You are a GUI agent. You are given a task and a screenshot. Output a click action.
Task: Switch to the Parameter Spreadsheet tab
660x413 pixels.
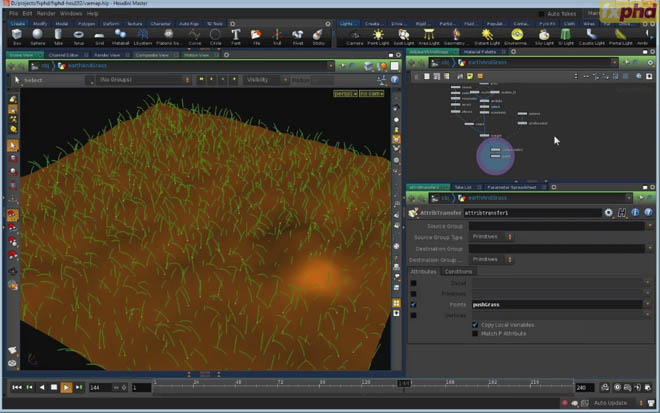pyautogui.click(x=511, y=187)
